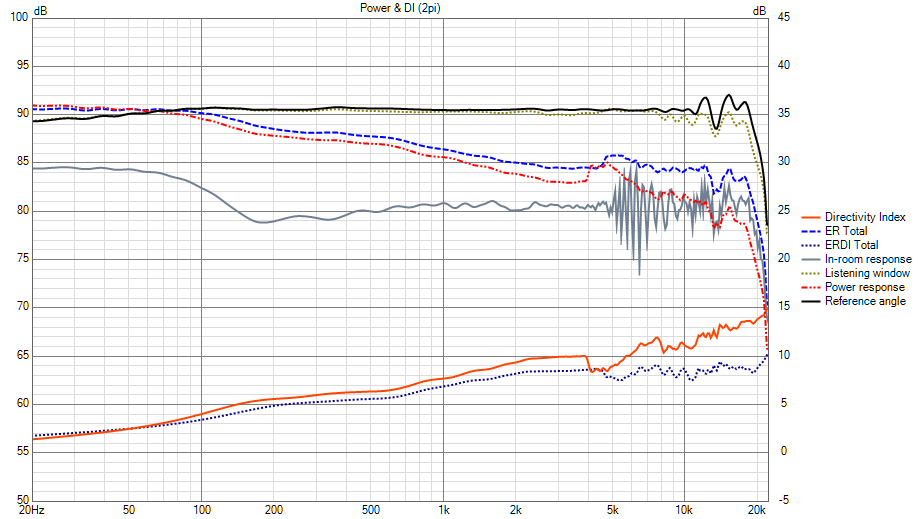Click the 75 dB left axis label

pos(22,259)
